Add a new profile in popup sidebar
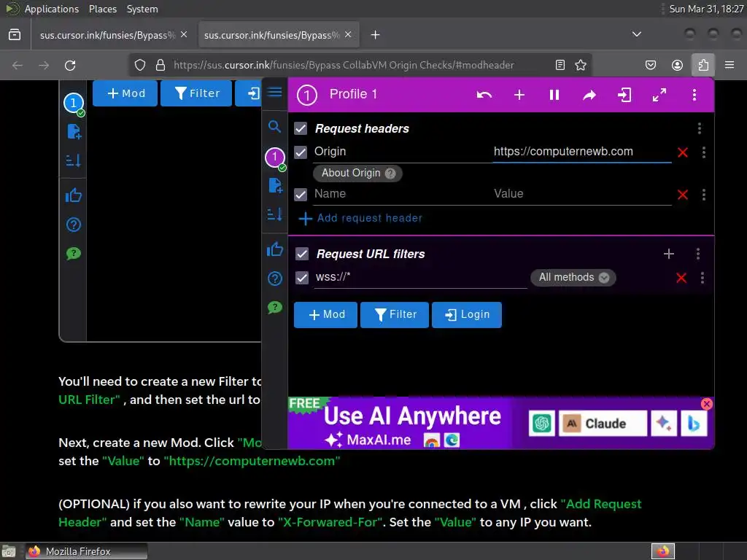This screenshot has width=747, height=560. pyautogui.click(x=275, y=185)
